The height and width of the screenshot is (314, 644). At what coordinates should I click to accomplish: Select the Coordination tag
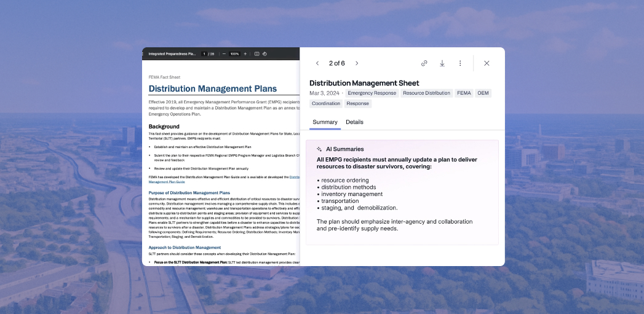[x=326, y=103]
